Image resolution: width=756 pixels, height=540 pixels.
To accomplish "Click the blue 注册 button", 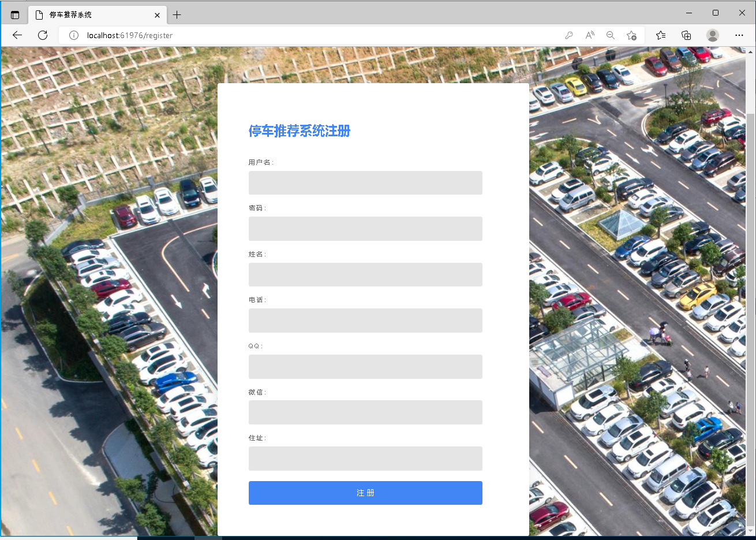I will coord(365,493).
